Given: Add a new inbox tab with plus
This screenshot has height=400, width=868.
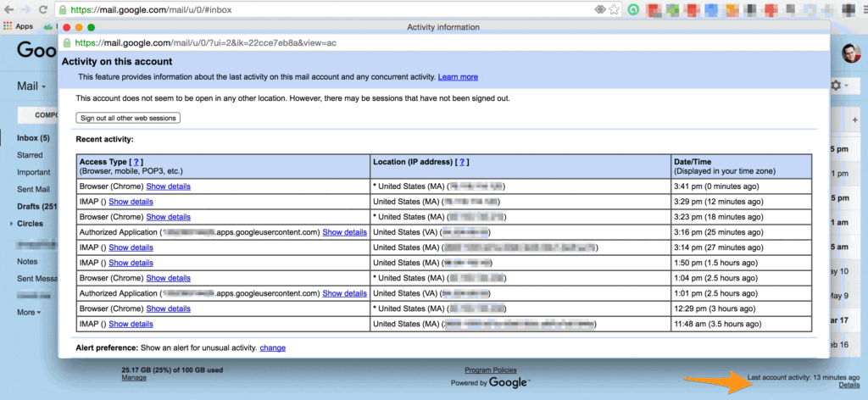Looking at the screenshot, I should point(854,119).
